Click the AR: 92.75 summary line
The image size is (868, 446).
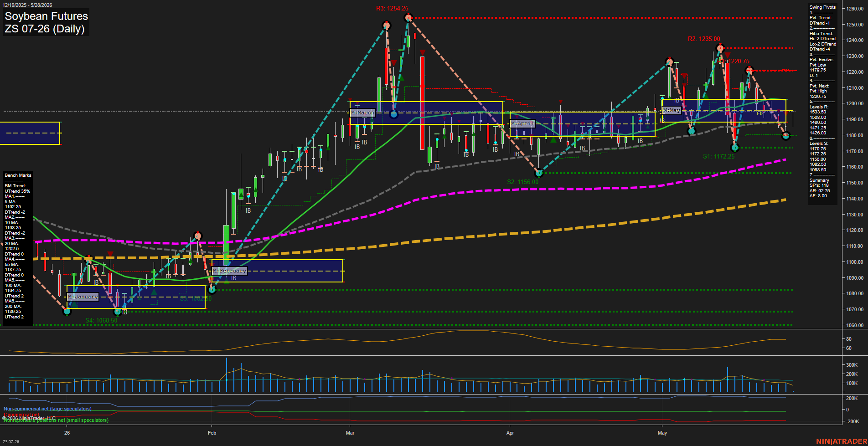pos(820,191)
